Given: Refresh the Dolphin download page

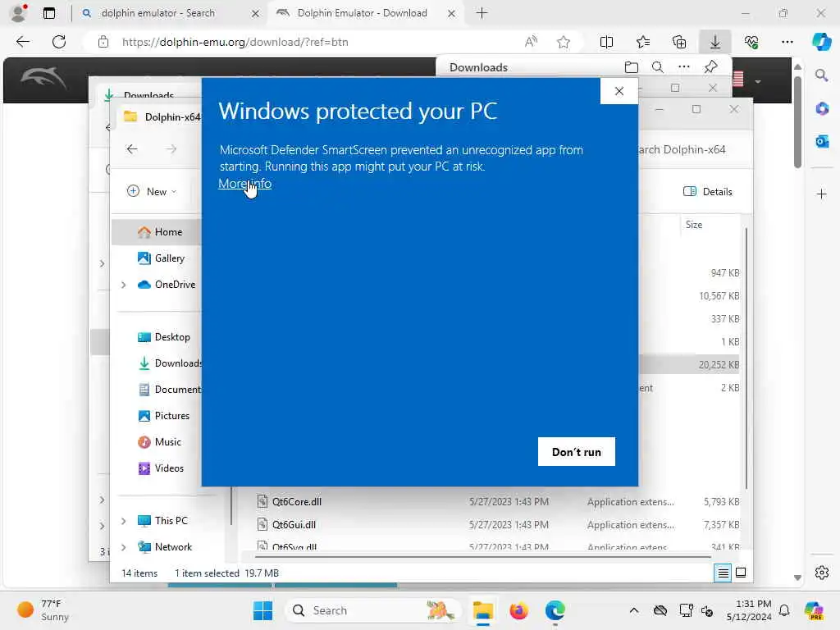Looking at the screenshot, I should click(59, 42).
